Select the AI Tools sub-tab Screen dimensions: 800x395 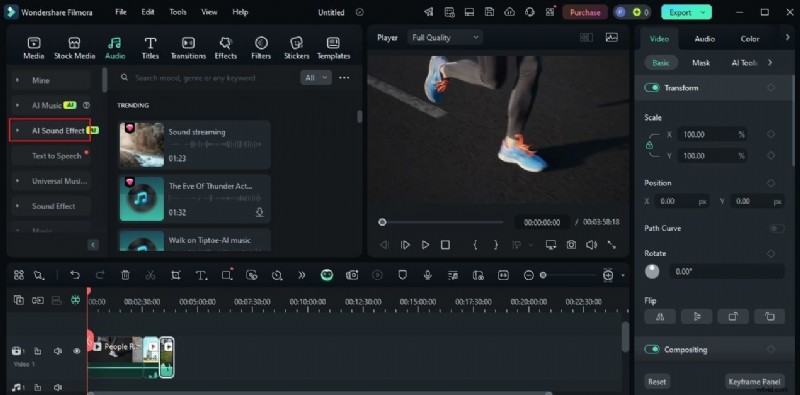745,63
